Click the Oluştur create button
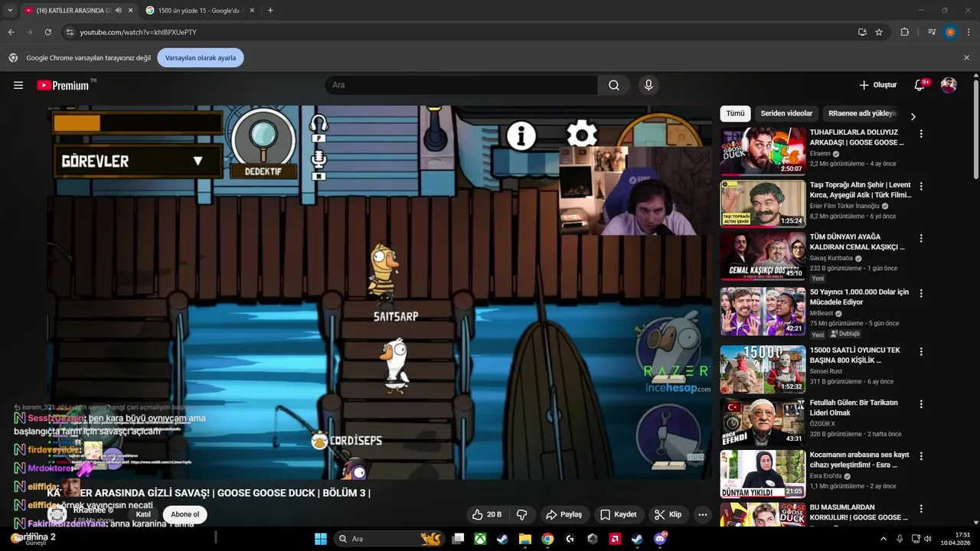 (x=877, y=85)
